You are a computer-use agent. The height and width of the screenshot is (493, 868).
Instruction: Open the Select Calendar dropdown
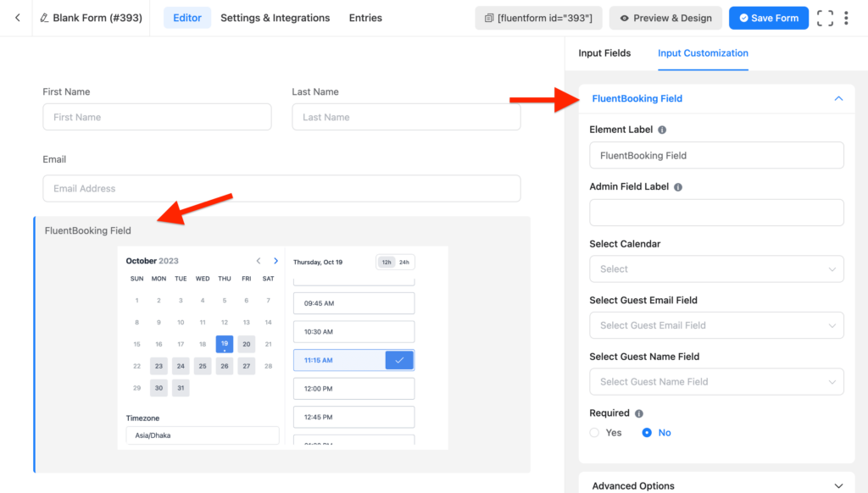716,269
